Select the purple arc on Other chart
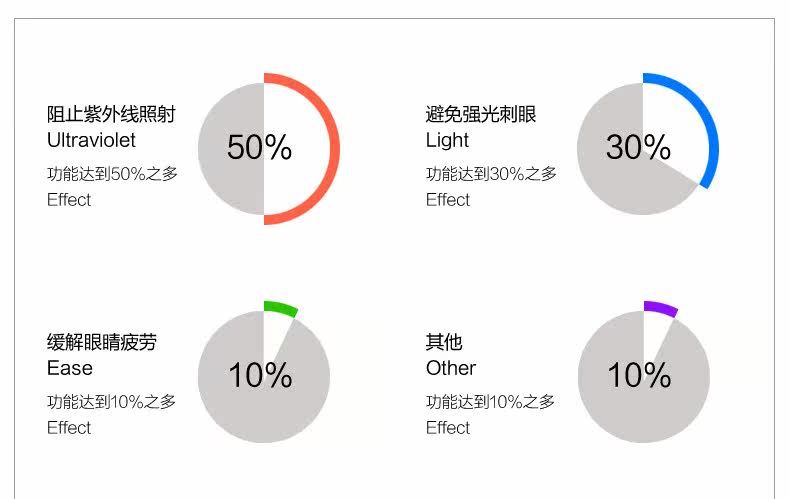 pos(660,307)
